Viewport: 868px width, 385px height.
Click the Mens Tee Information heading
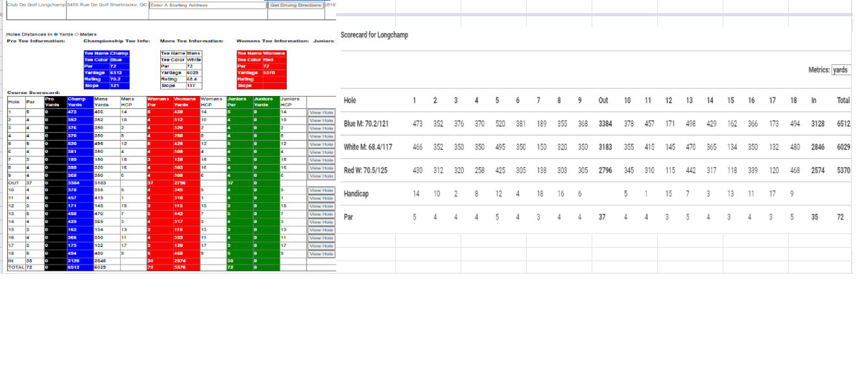(x=191, y=41)
